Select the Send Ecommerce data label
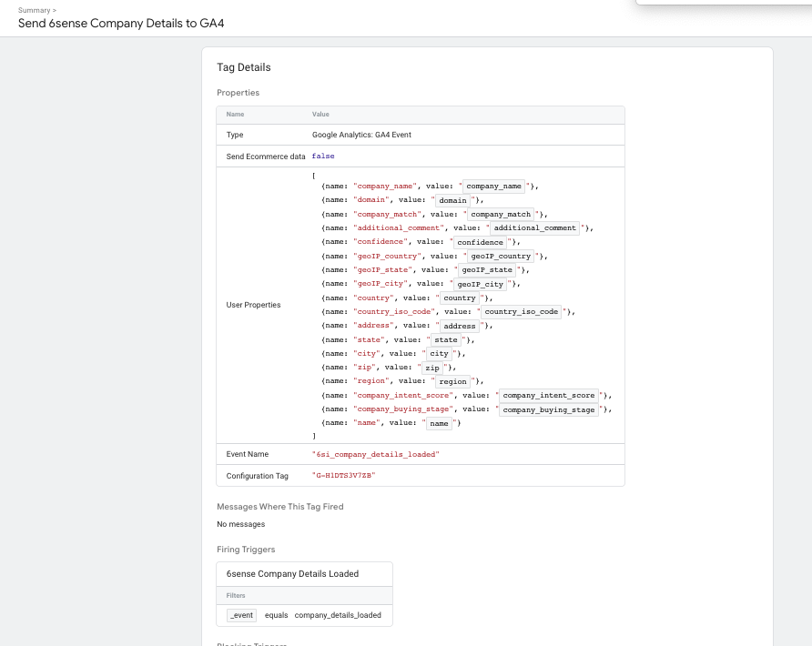The height and width of the screenshot is (646, 812). click(266, 156)
